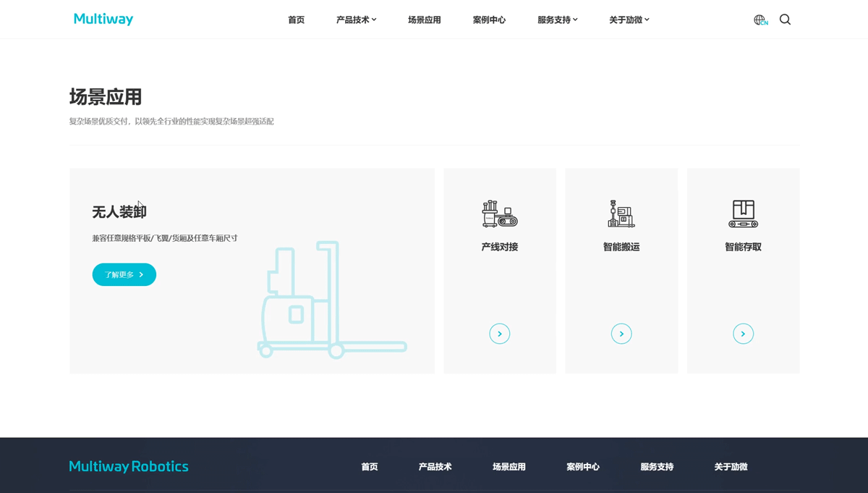Image resolution: width=868 pixels, height=493 pixels.
Task: Click the 智能搬运 robot handling icon
Action: pyautogui.click(x=621, y=214)
